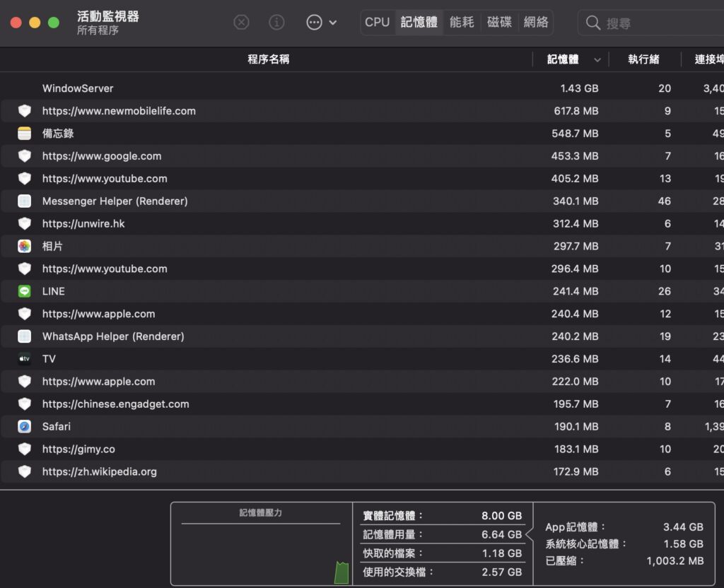This screenshot has height=588, width=724.
Task: Click the 1.43 GB memory value
Action: coord(579,88)
